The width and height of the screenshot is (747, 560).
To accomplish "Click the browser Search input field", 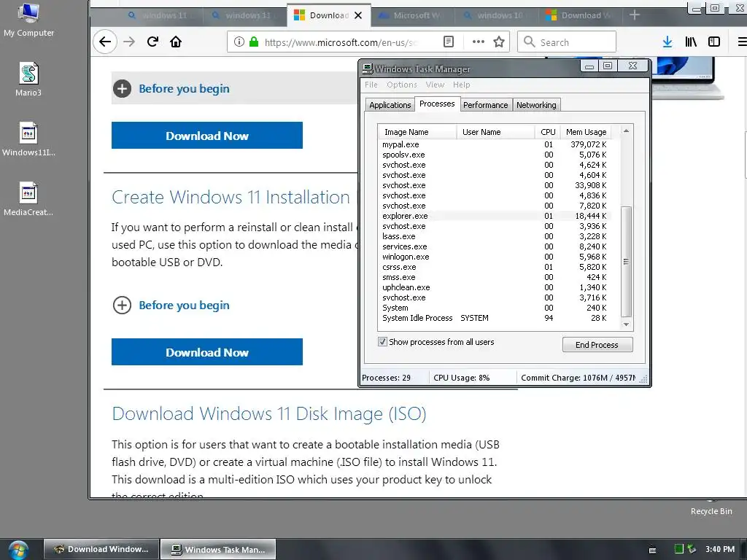I will click(x=567, y=42).
